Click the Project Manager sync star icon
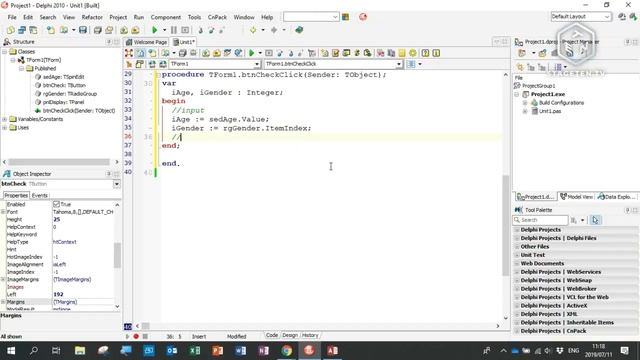Screen dimensions: 640x360 pos(520,67)
